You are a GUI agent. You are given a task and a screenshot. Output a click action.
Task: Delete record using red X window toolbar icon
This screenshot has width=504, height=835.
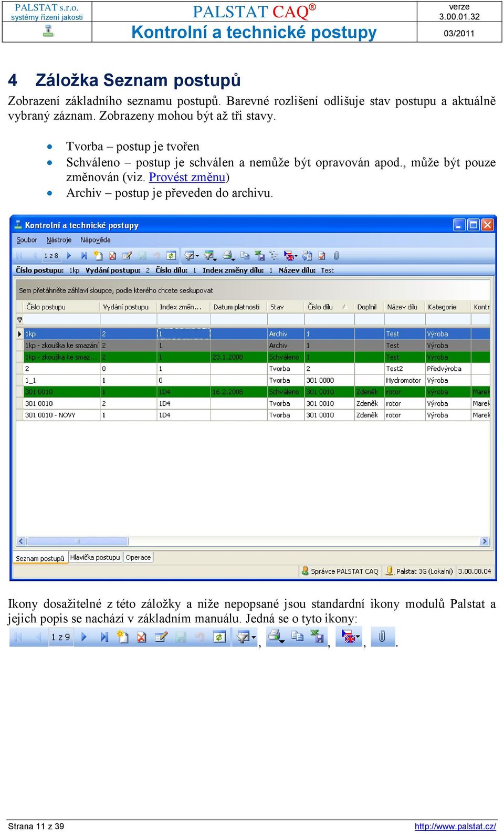[x=112, y=256]
